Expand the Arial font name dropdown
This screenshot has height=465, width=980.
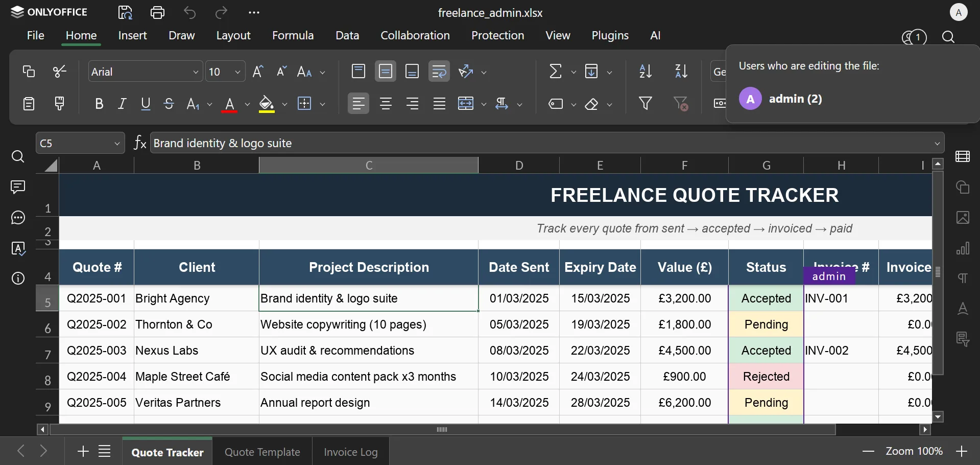tap(196, 73)
